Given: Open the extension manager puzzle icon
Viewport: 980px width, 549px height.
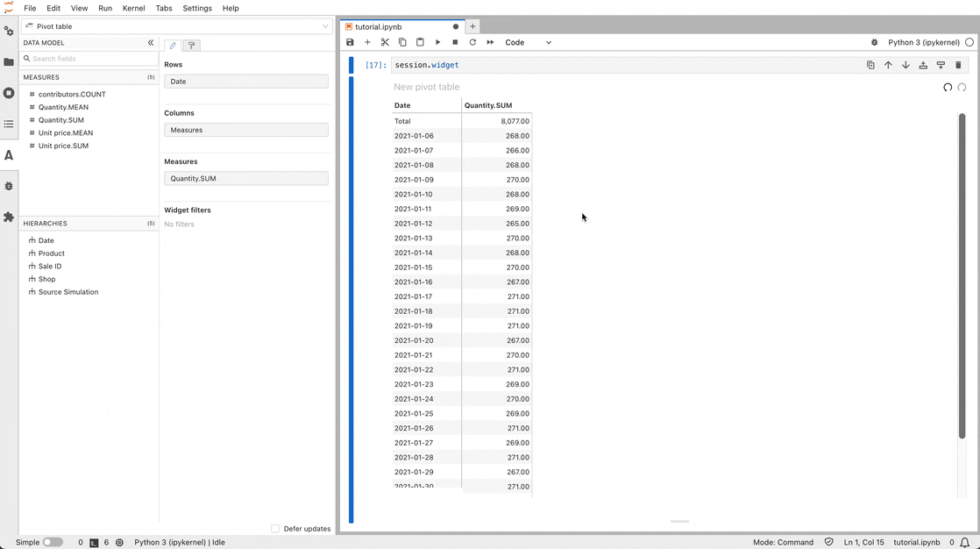Looking at the screenshot, I should click(x=9, y=217).
